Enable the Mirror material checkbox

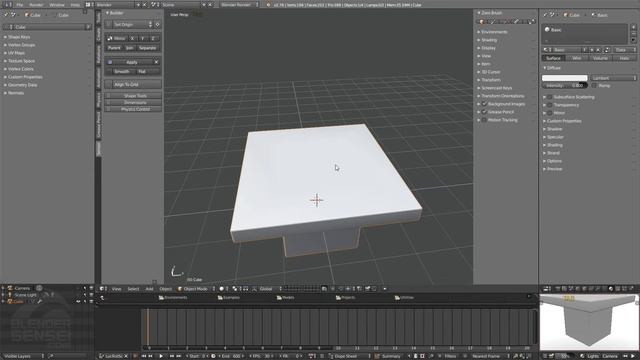(x=550, y=113)
